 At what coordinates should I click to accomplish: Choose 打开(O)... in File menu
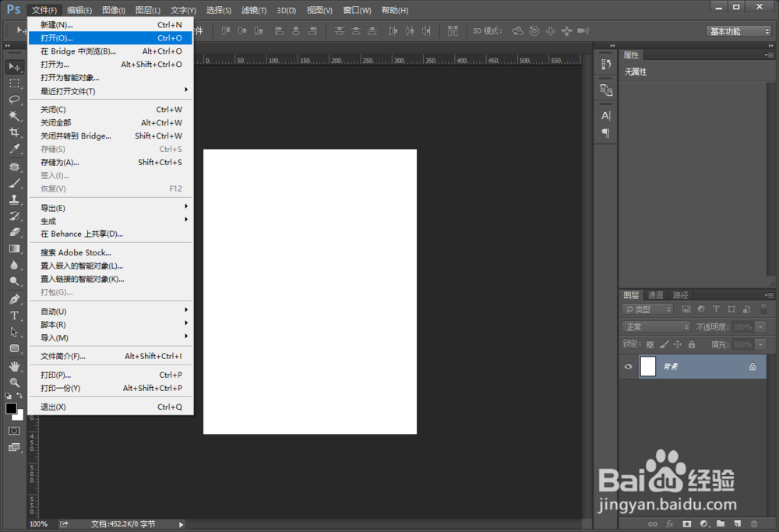coord(111,37)
